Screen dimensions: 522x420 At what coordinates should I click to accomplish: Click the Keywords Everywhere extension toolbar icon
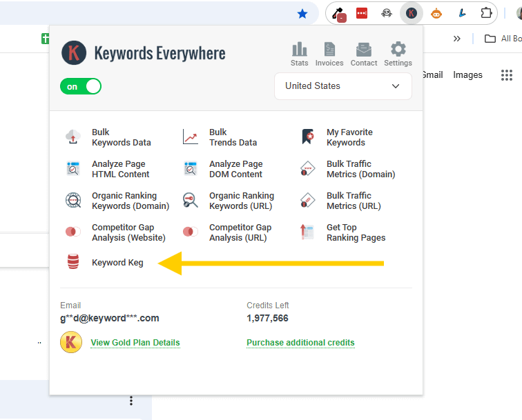pos(411,13)
